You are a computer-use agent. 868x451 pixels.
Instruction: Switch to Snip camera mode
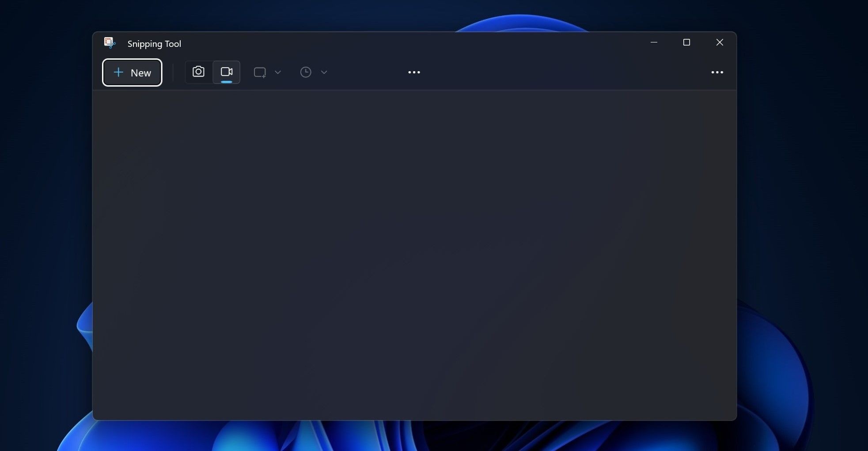pyautogui.click(x=199, y=72)
